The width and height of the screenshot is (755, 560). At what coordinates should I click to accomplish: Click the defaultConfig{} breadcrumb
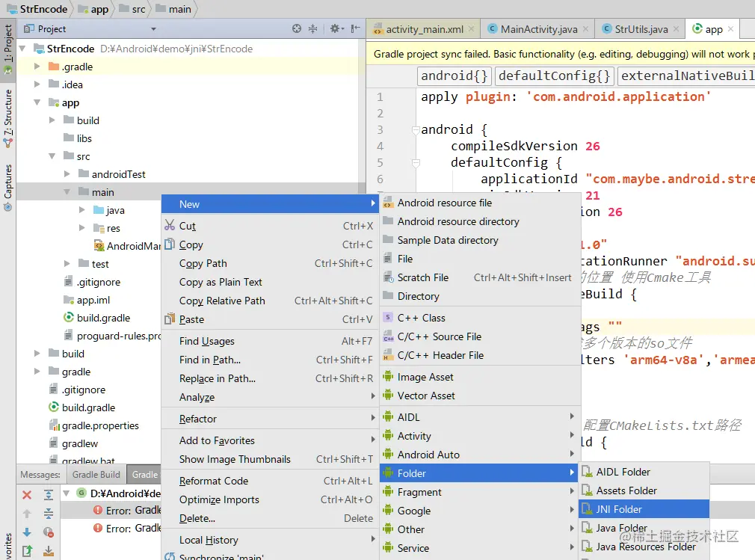tap(554, 76)
